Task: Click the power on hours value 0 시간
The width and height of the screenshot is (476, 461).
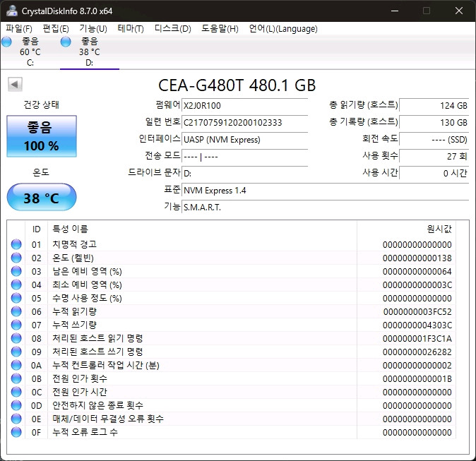Action: [x=434, y=174]
